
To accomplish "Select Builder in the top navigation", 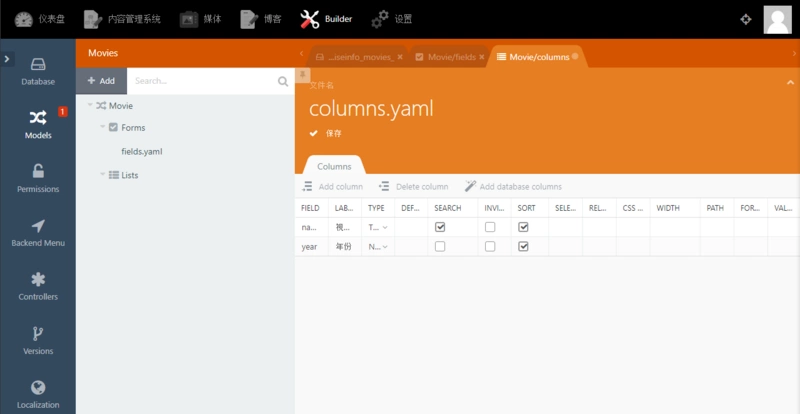I will point(326,19).
